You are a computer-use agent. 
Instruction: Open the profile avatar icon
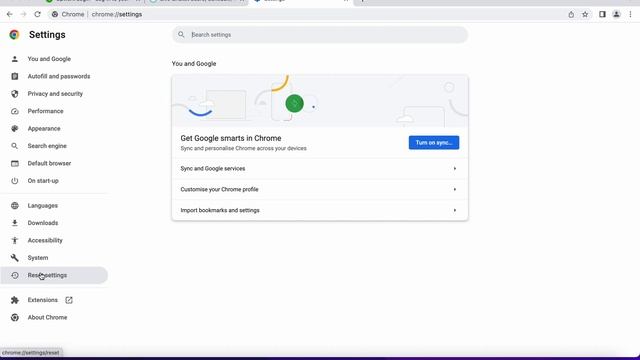click(616, 14)
